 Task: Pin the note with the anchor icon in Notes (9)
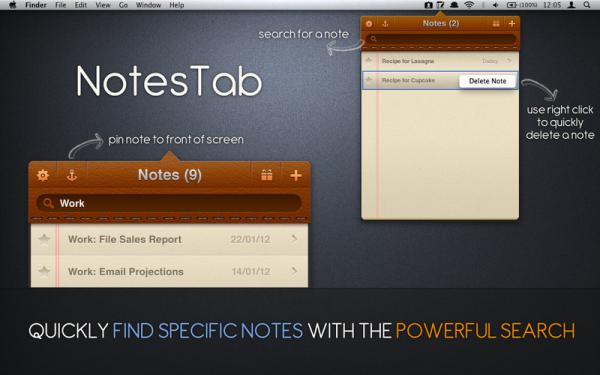(x=72, y=175)
